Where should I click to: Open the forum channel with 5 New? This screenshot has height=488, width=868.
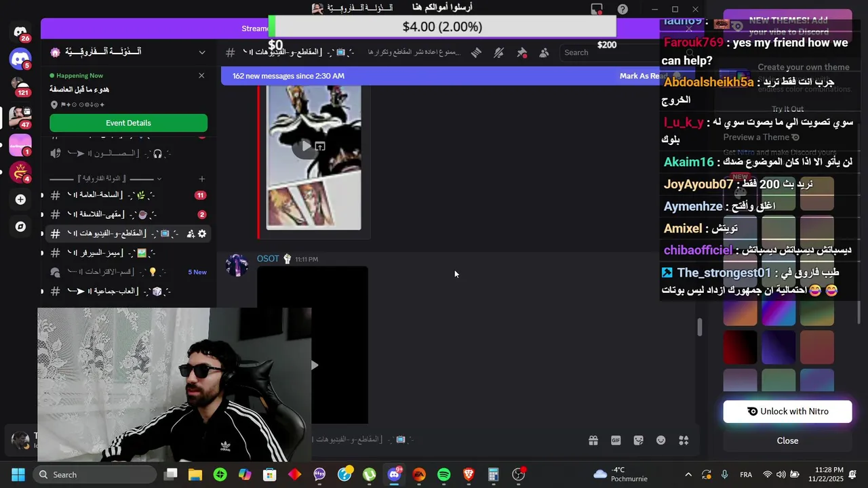(127, 272)
